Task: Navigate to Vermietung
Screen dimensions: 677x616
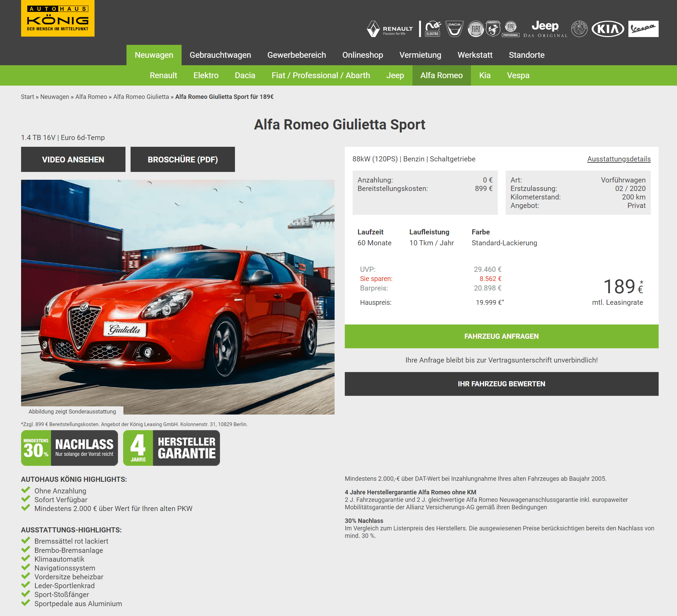Action: (420, 55)
